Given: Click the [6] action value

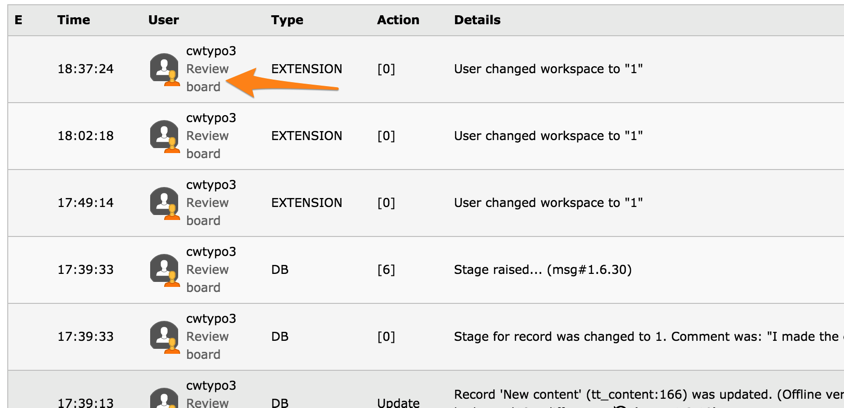Looking at the screenshot, I should 386,270.
